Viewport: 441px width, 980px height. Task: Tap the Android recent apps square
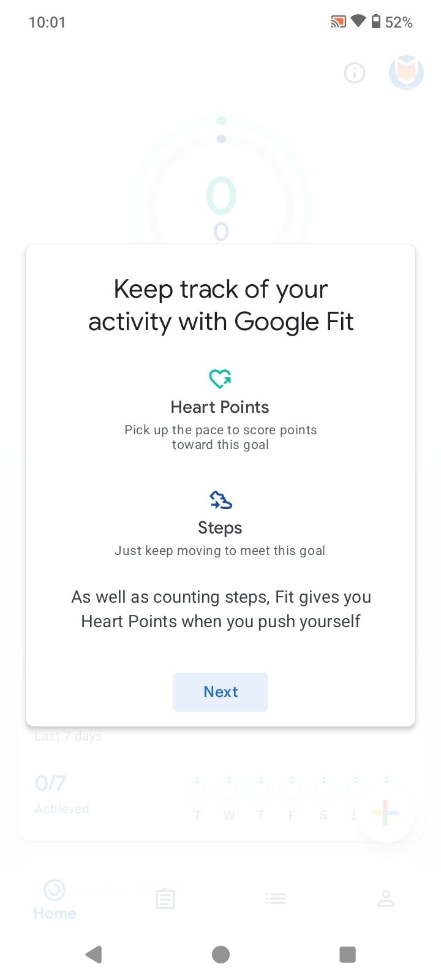pos(347,954)
